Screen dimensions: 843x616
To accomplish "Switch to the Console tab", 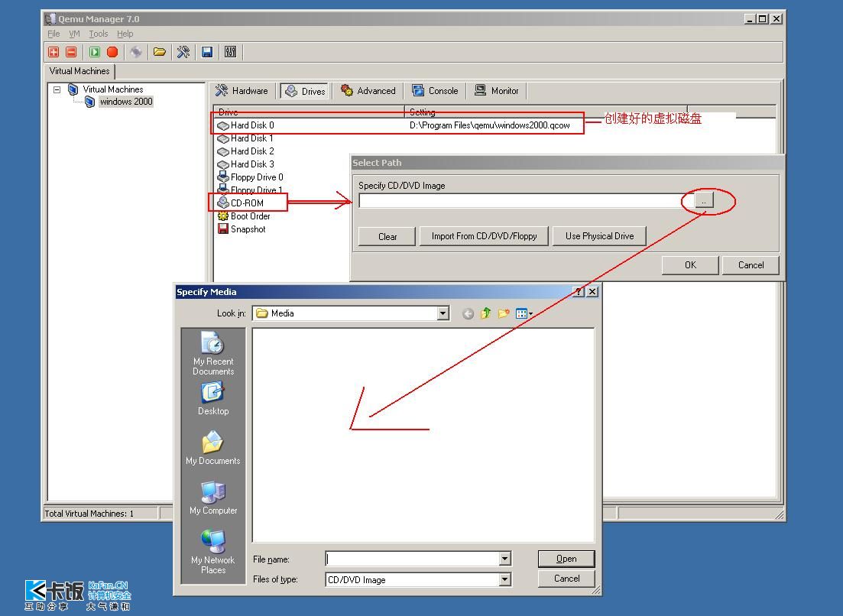I will pos(435,91).
